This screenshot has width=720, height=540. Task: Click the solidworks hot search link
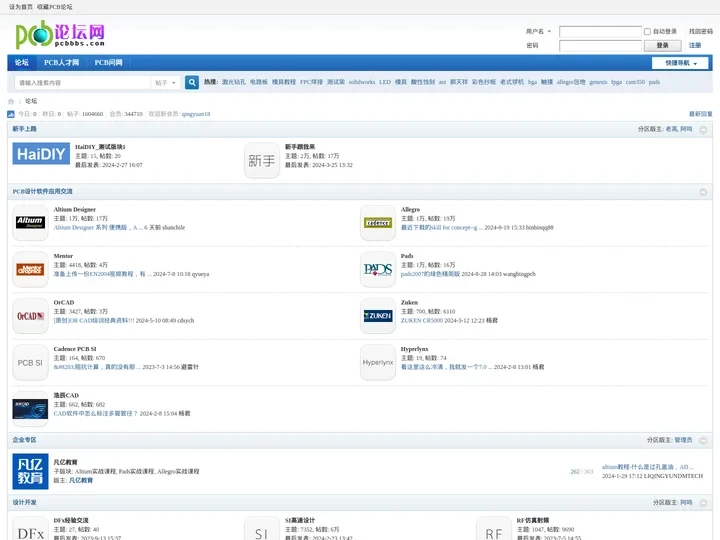(362, 82)
